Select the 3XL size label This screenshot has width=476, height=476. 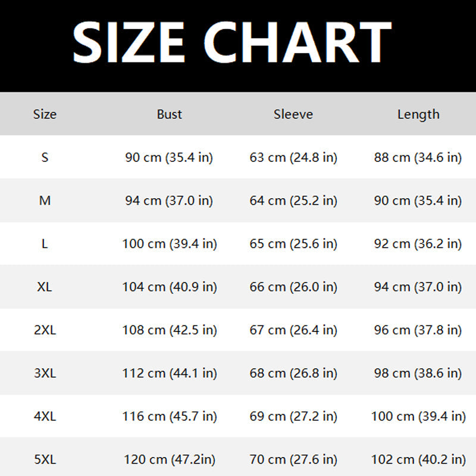tap(45, 374)
